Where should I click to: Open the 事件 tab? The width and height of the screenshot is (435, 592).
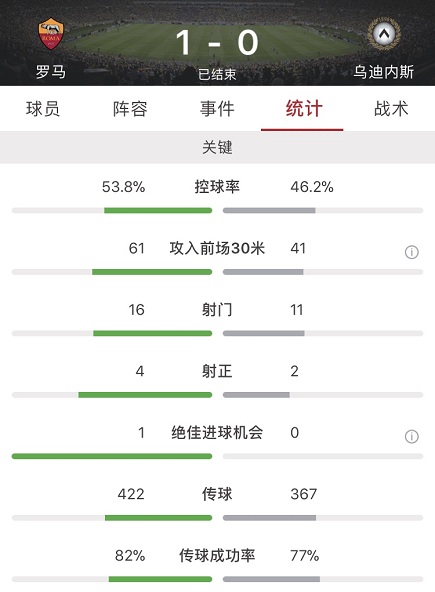tap(218, 109)
